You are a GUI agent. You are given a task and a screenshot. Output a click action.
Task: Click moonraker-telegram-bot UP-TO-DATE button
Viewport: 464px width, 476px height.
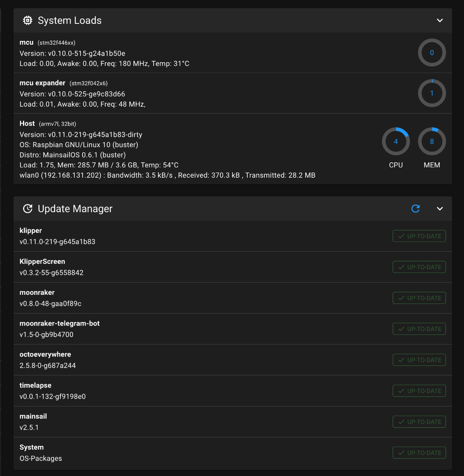click(419, 329)
